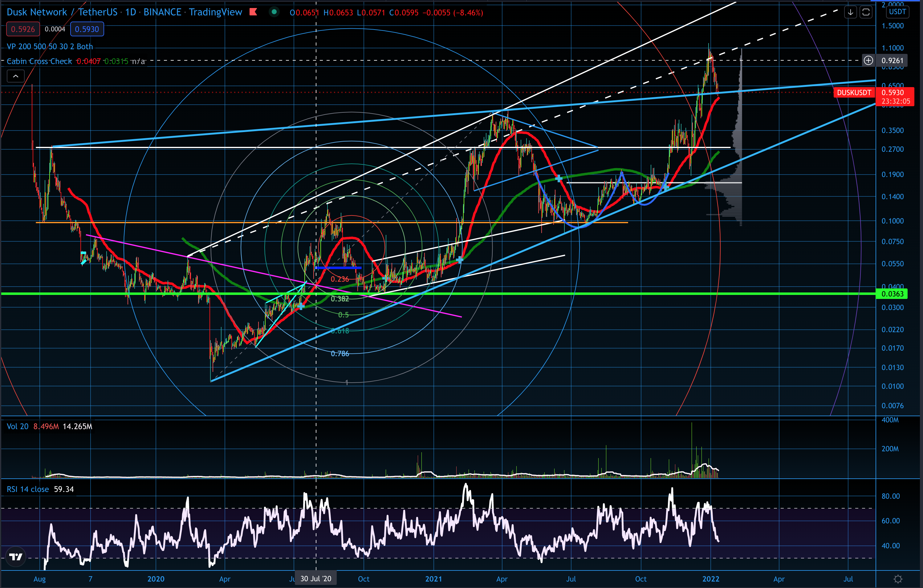Open chart settings gear at bottom right
The width and height of the screenshot is (923, 588).
coord(898,579)
